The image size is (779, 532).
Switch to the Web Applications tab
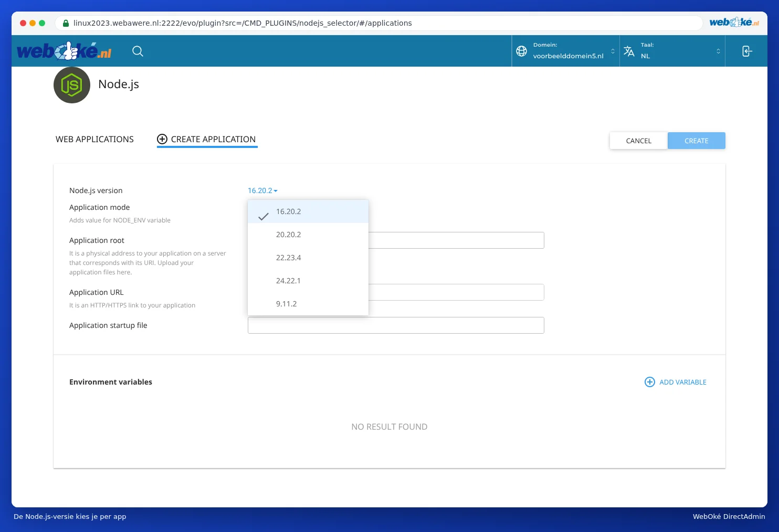click(x=94, y=139)
